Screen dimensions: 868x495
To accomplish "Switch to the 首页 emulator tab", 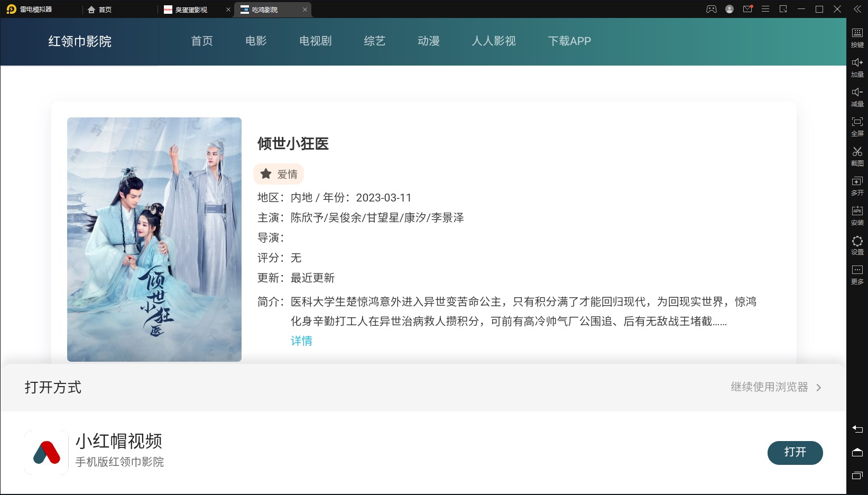I will 100,10.
